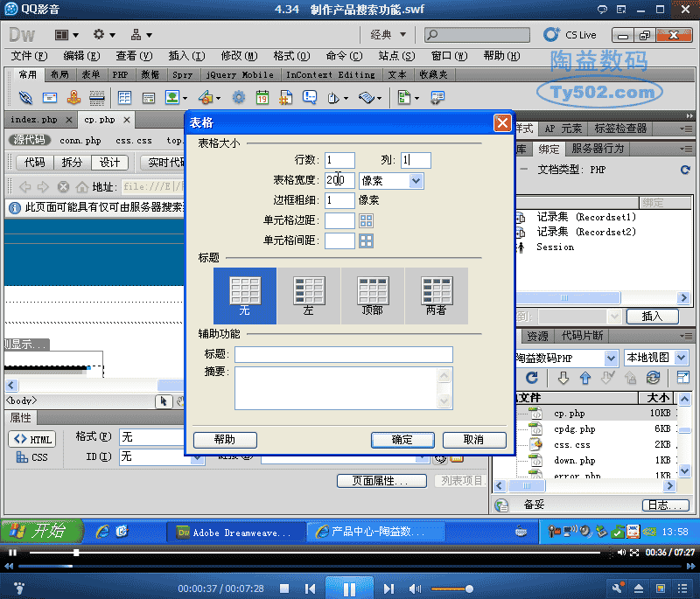Image resolution: width=700 pixels, height=599 pixels.
Task: Click the hyperlink insert icon in toolbar
Action: (26, 98)
